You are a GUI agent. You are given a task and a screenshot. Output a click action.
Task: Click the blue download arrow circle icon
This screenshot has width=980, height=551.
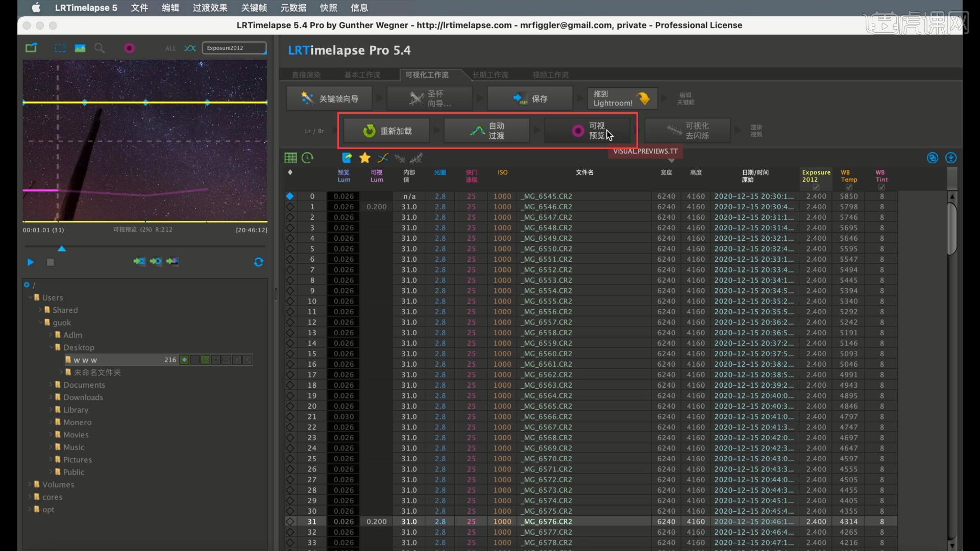(950, 158)
